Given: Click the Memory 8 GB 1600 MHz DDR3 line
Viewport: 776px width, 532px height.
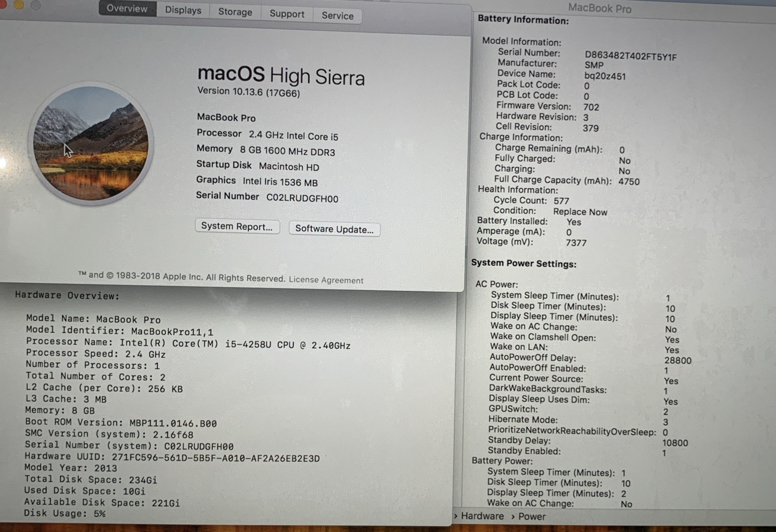Looking at the screenshot, I should point(265,150).
